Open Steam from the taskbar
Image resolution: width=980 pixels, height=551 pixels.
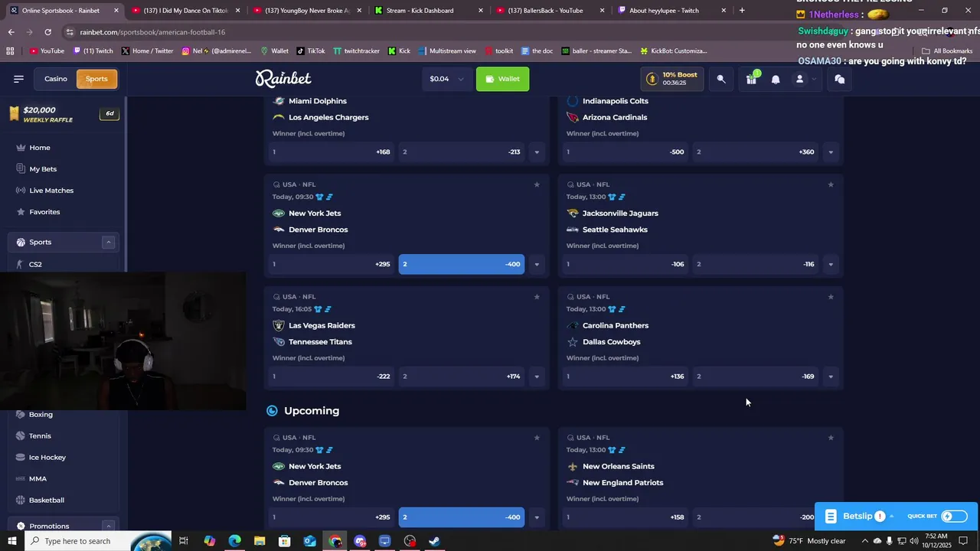[x=434, y=541]
